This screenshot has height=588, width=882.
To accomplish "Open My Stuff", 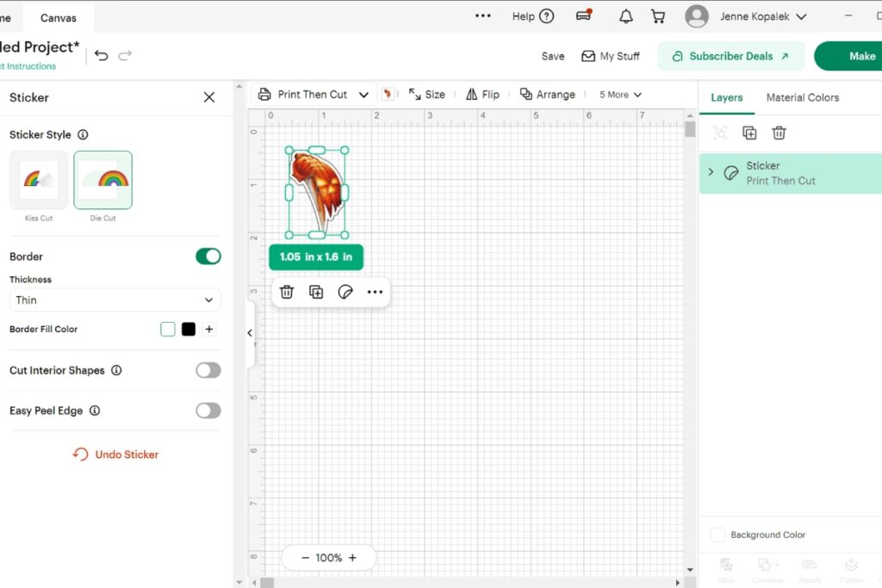I will (x=611, y=56).
